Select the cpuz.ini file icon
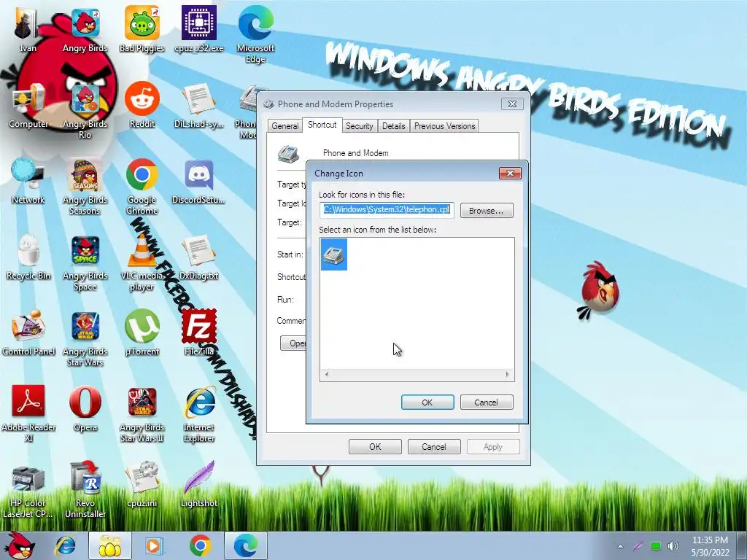 142,484
